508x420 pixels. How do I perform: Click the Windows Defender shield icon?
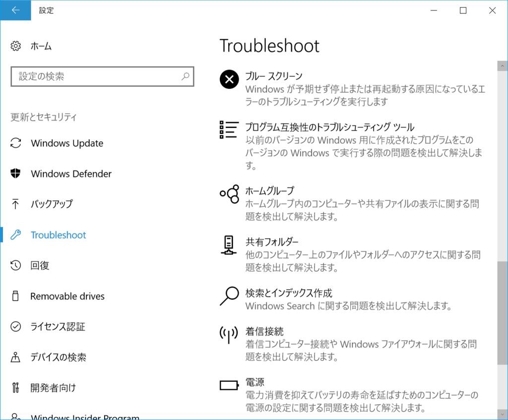(x=15, y=174)
